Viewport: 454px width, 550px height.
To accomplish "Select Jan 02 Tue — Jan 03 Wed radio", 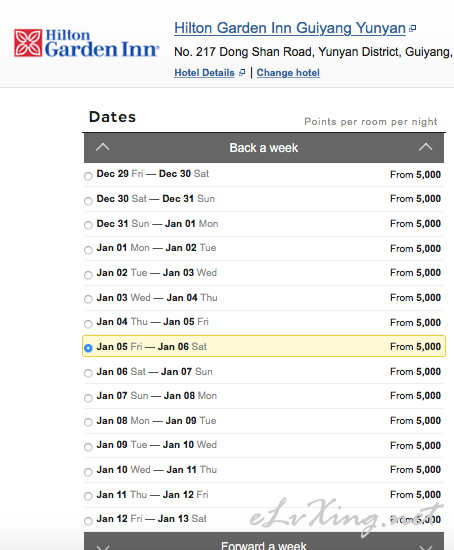I will pos(88,275).
